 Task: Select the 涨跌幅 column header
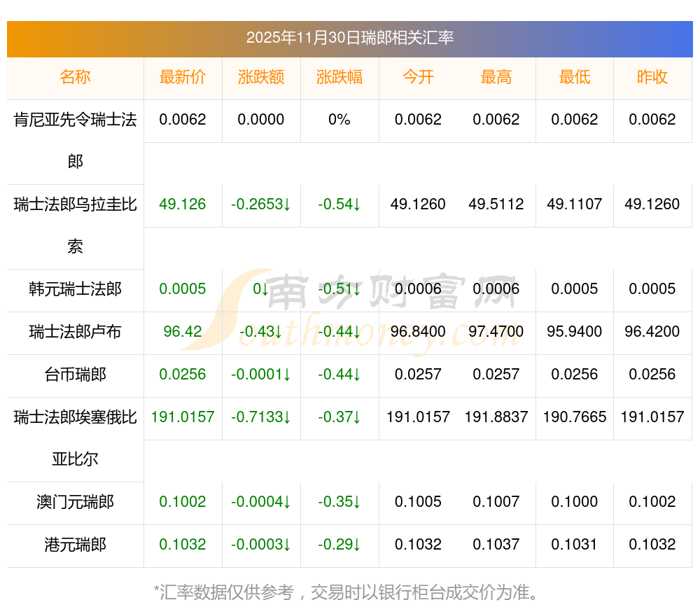click(339, 78)
